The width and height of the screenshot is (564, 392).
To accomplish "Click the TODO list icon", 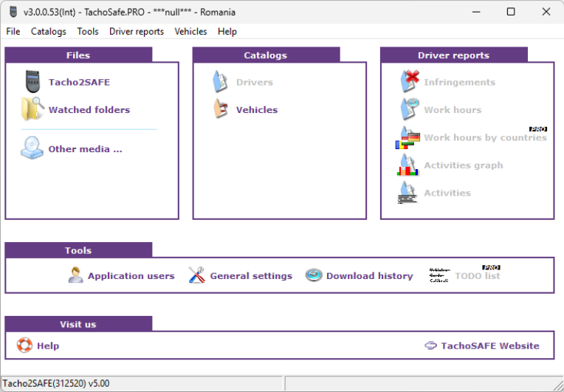I will pos(439,275).
